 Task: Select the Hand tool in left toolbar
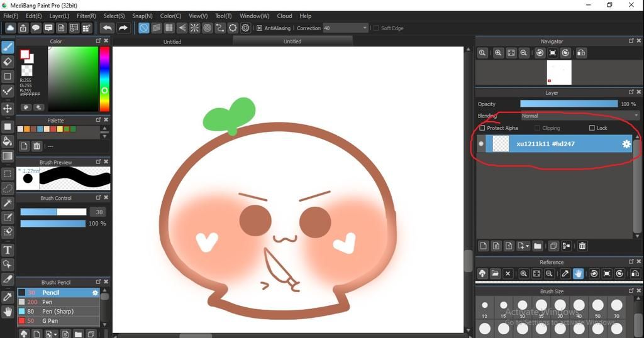8,312
